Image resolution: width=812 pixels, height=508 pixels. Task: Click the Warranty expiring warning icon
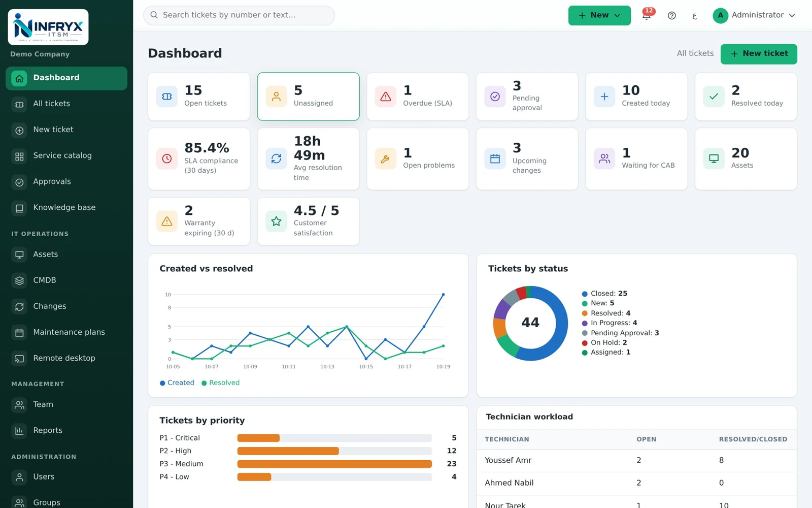(167, 221)
